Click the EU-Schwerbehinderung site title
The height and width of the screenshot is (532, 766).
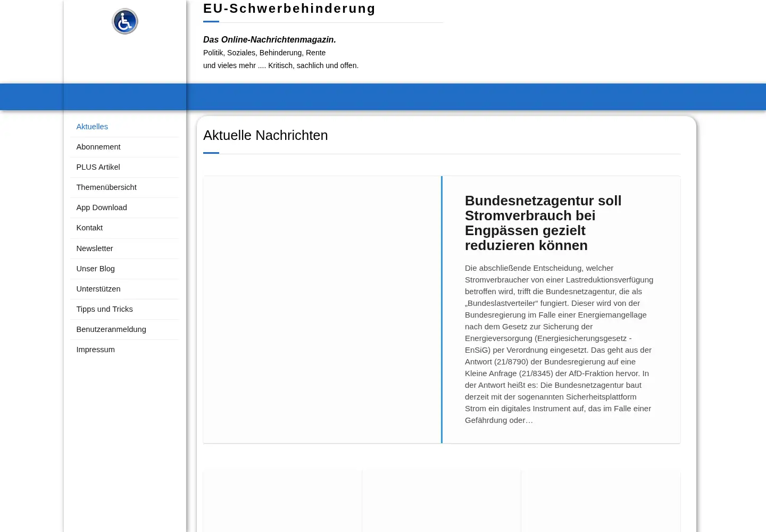(289, 9)
